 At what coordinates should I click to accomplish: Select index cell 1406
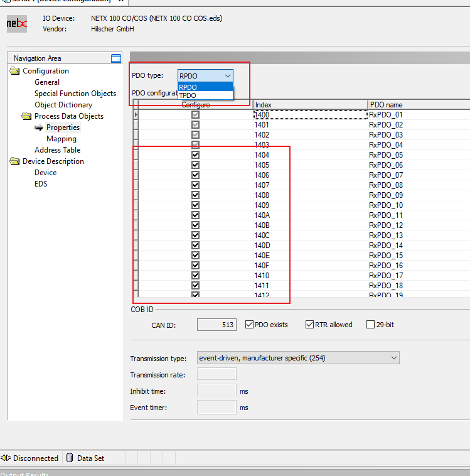311,175
